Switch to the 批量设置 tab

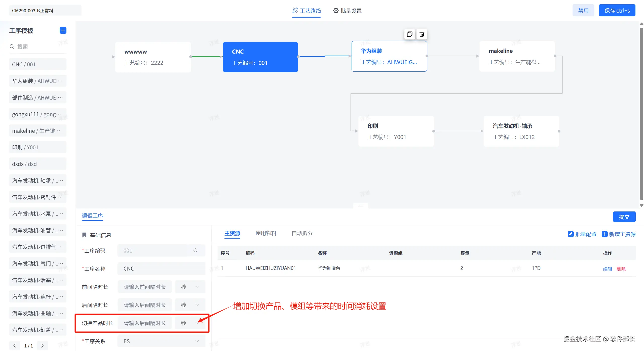pos(348,11)
